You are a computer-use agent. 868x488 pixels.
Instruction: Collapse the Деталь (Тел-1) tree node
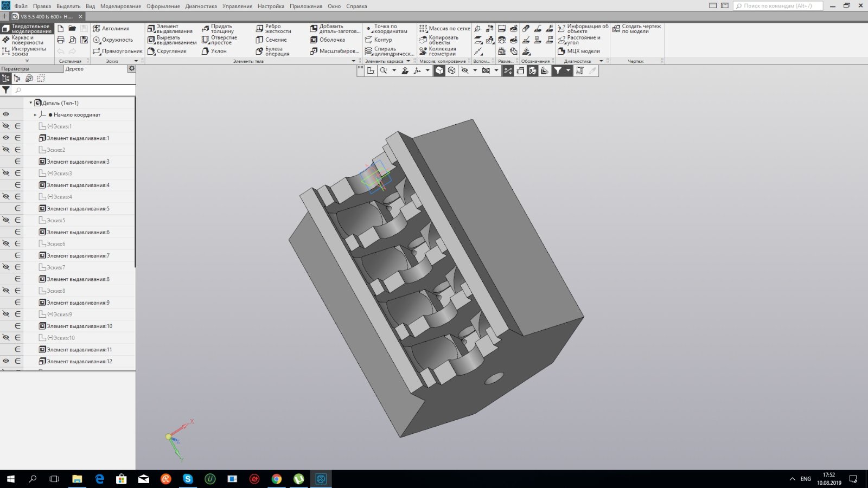[x=30, y=103]
